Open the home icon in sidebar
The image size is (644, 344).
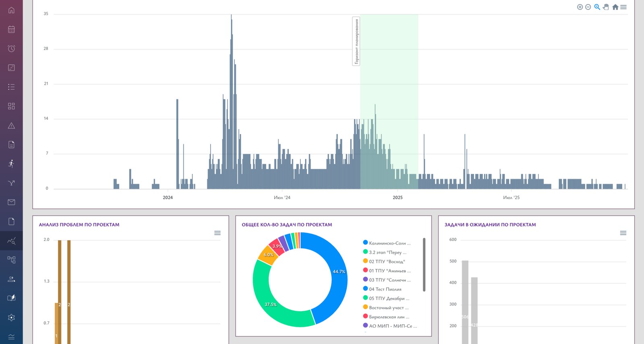tap(11, 10)
